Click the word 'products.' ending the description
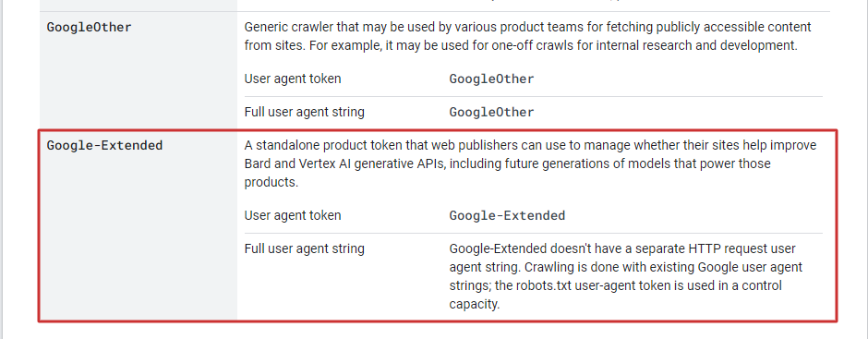The width and height of the screenshot is (868, 339). pos(271,183)
